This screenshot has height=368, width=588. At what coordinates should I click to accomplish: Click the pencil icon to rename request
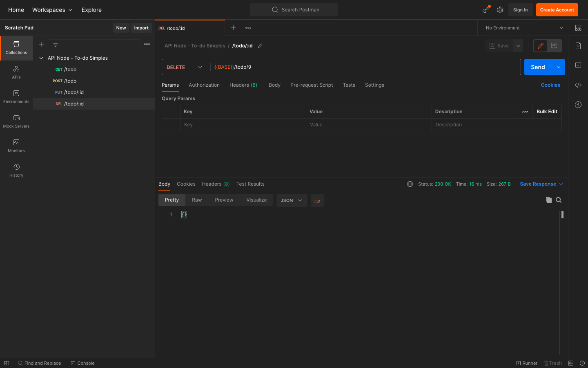[260, 46]
